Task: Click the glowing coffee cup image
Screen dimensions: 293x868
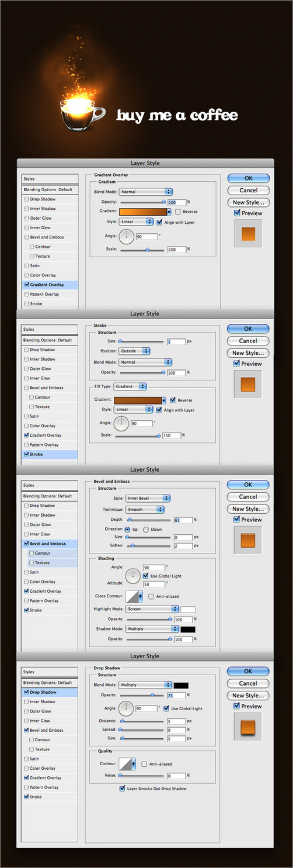Action: click(82, 114)
